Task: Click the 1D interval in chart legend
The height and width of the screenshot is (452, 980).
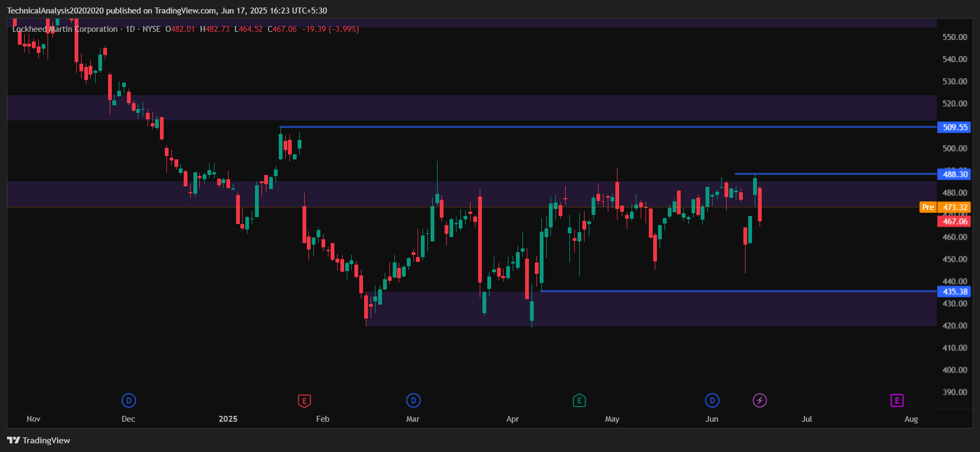Action: 130,29
